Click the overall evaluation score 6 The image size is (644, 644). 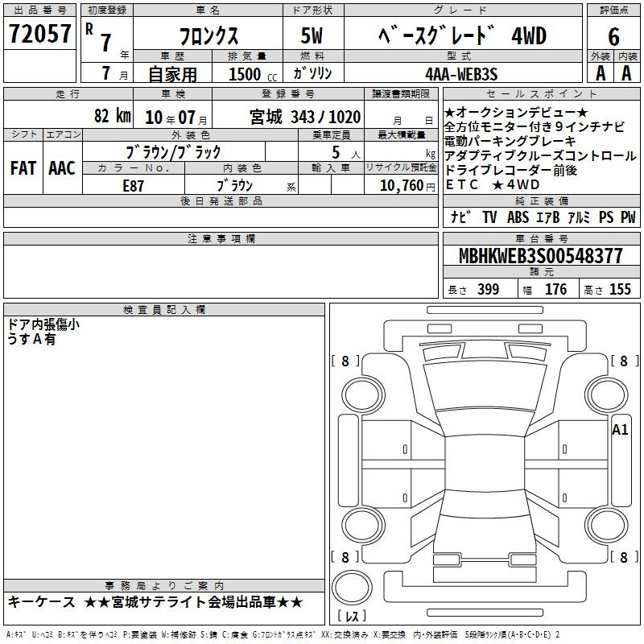point(613,35)
